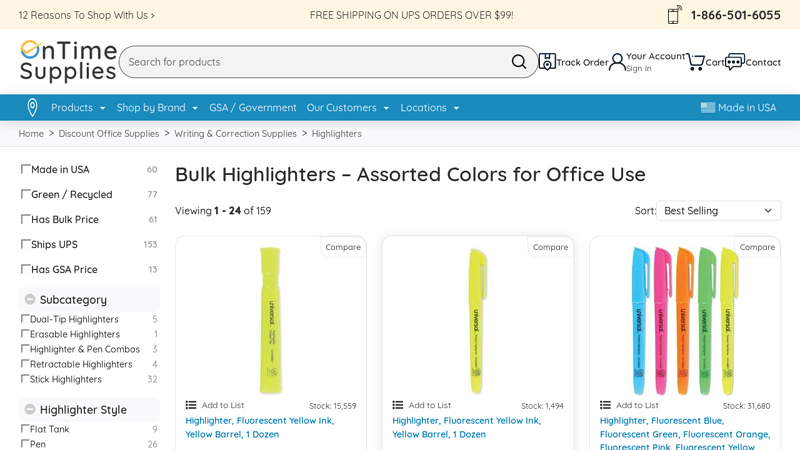Viewport: 800px width, 450px height.
Task: Click the phone icon in top bar
Action: coord(674,15)
